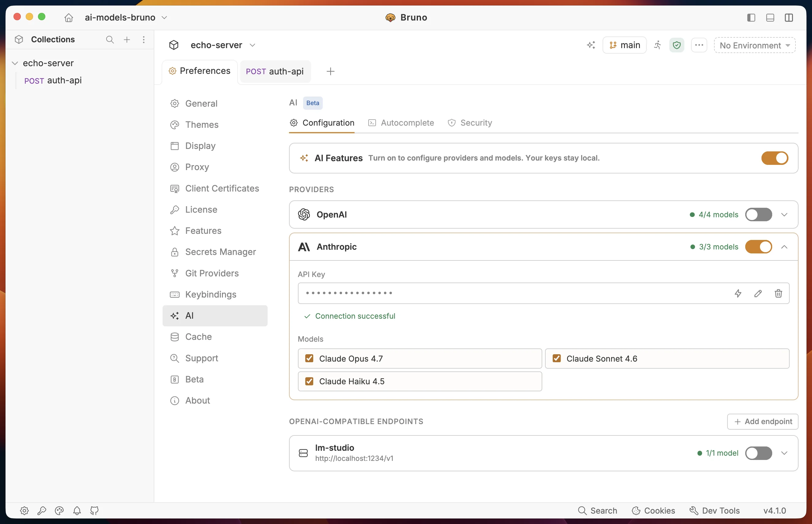The image size is (812, 524).
Task: Open a new request tab with plus
Action: click(x=330, y=71)
